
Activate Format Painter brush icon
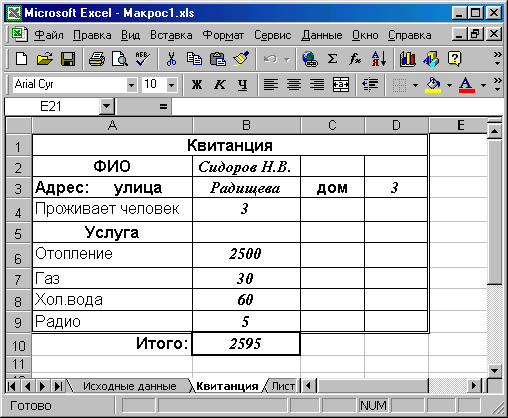[x=241, y=59]
